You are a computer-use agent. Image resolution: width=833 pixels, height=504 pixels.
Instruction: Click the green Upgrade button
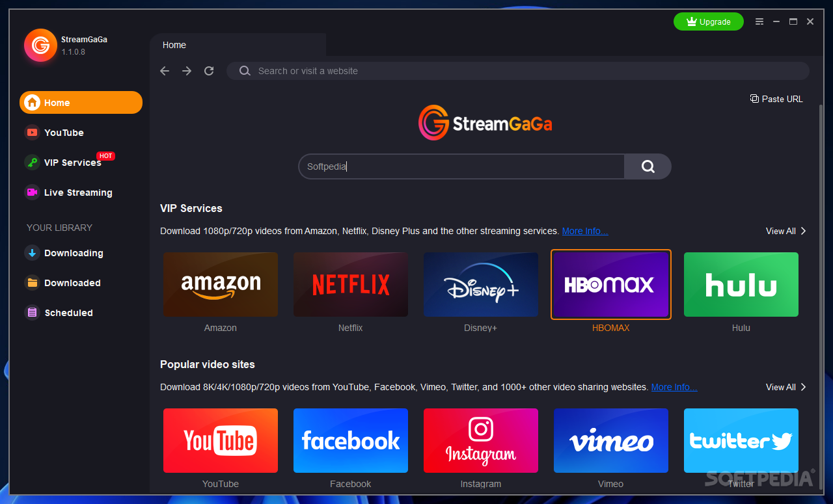[x=709, y=21]
